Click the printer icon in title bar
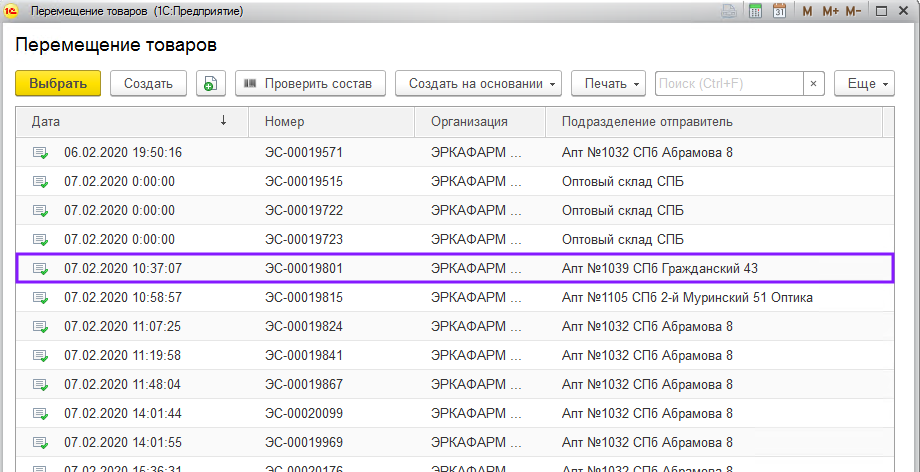 click(x=729, y=11)
